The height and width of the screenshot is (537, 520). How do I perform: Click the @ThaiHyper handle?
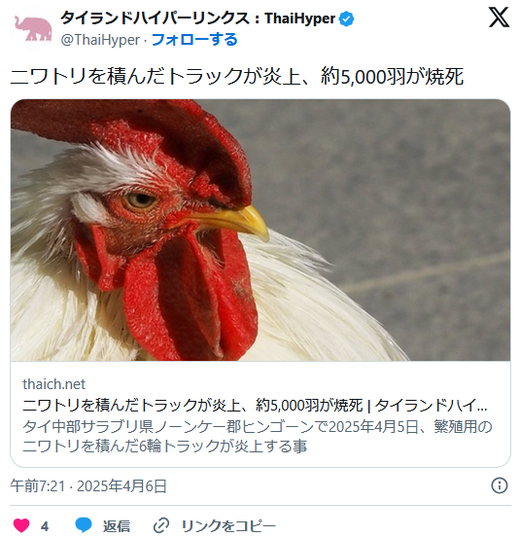tap(100, 40)
